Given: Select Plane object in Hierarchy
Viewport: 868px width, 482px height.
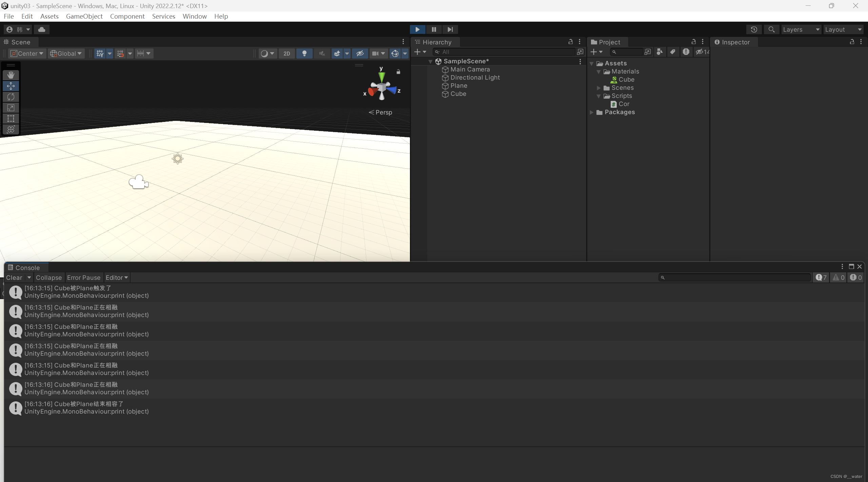Looking at the screenshot, I should click(x=457, y=85).
